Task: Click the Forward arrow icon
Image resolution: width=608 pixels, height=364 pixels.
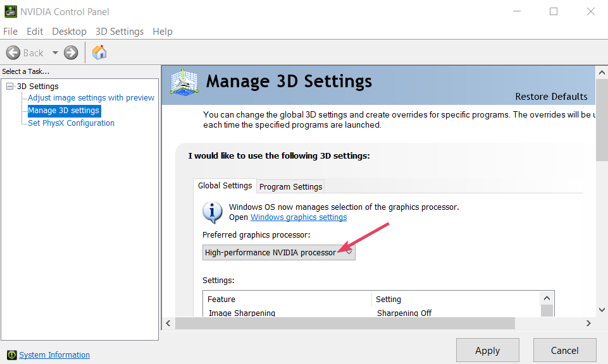Action: (x=71, y=52)
